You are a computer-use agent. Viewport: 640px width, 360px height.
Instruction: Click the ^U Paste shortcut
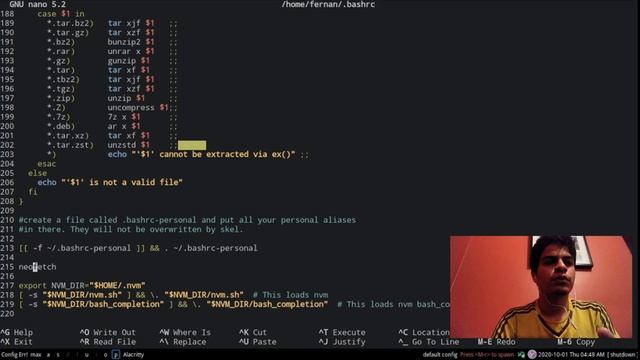[258, 342]
